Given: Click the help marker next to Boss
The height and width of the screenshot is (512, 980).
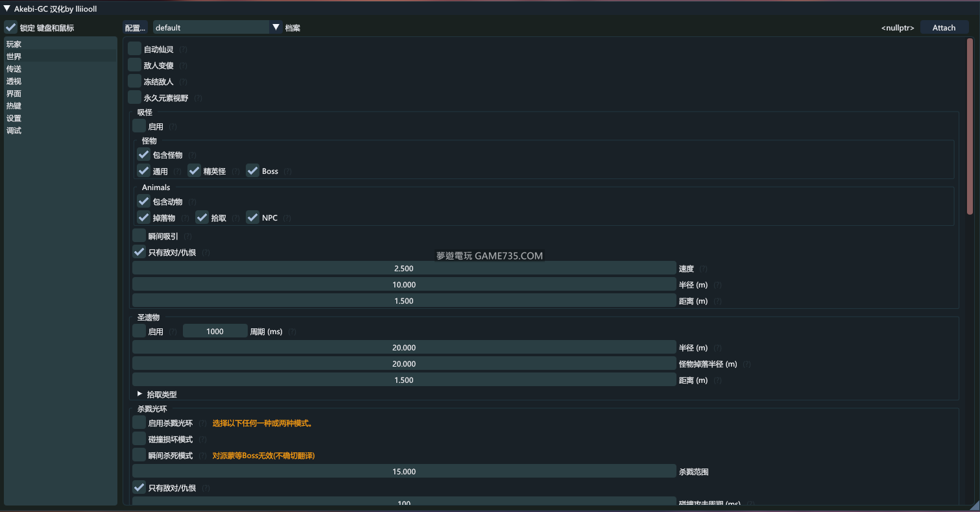Looking at the screenshot, I should click(x=287, y=171).
